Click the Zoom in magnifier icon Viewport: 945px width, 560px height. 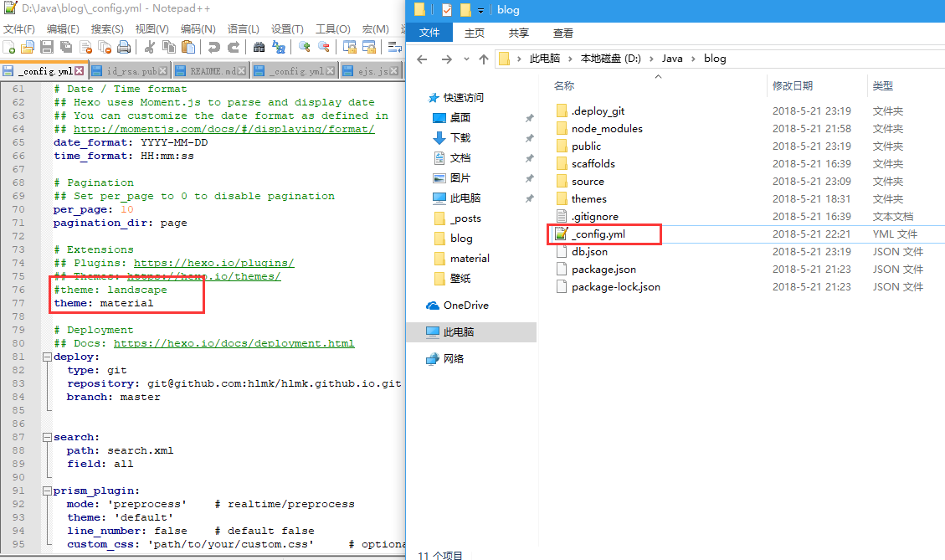[x=304, y=48]
